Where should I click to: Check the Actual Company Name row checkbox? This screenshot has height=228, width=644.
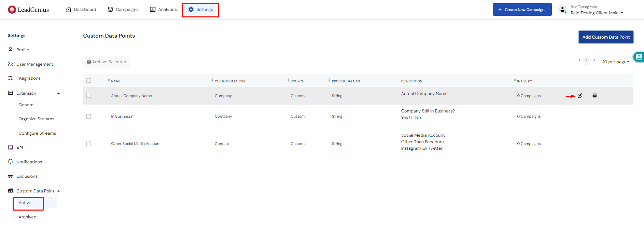click(89, 96)
